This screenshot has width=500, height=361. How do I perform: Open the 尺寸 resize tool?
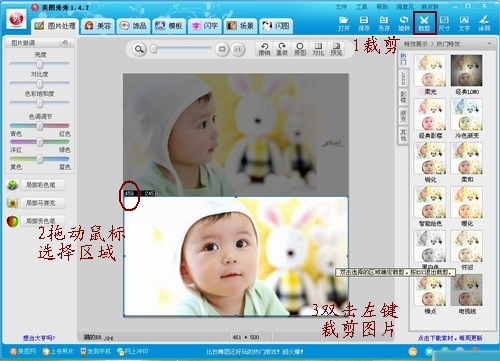pos(444,23)
